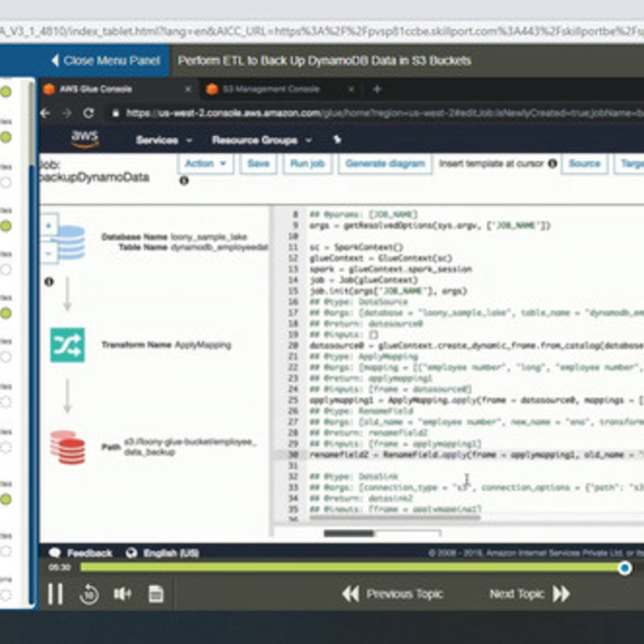This screenshot has width=644, height=644.
Task: Open a new browser tab
Action: pos(377,89)
